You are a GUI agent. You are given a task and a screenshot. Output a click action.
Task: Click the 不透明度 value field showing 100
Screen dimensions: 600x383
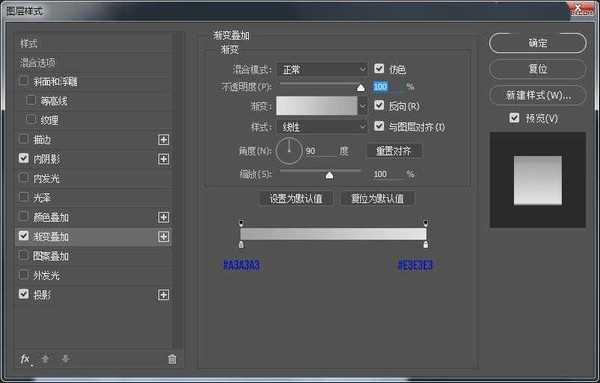(x=387, y=87)
